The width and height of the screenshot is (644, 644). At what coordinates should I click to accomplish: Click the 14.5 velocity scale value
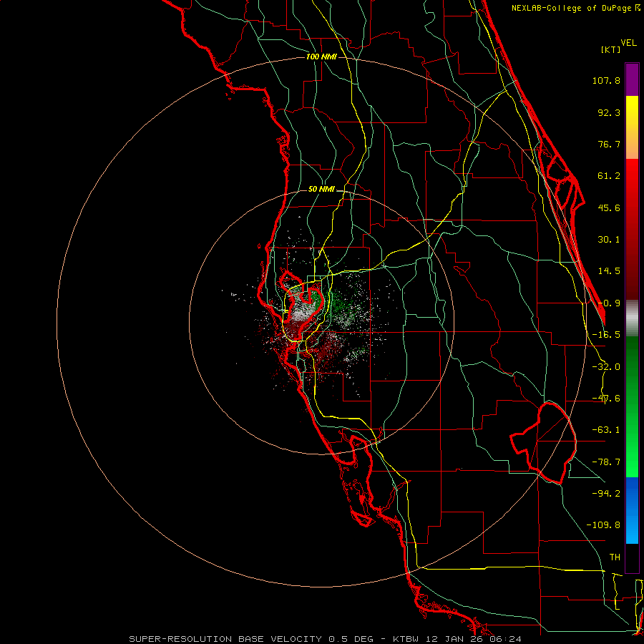[x=609, y=271]
